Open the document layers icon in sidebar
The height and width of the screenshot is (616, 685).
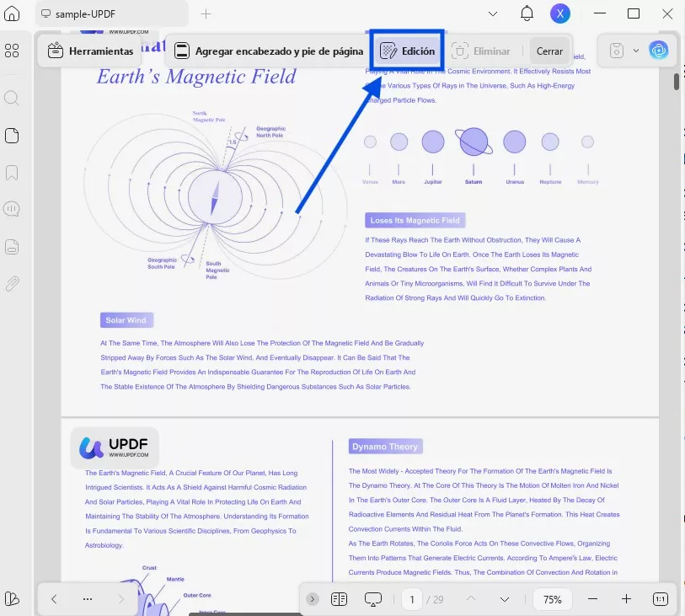click(12, 247)
